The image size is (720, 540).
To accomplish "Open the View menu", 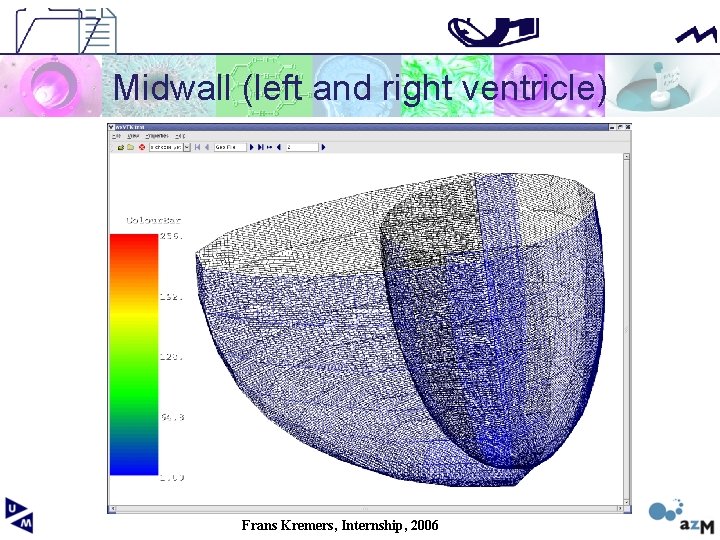I will click(133, 136).
